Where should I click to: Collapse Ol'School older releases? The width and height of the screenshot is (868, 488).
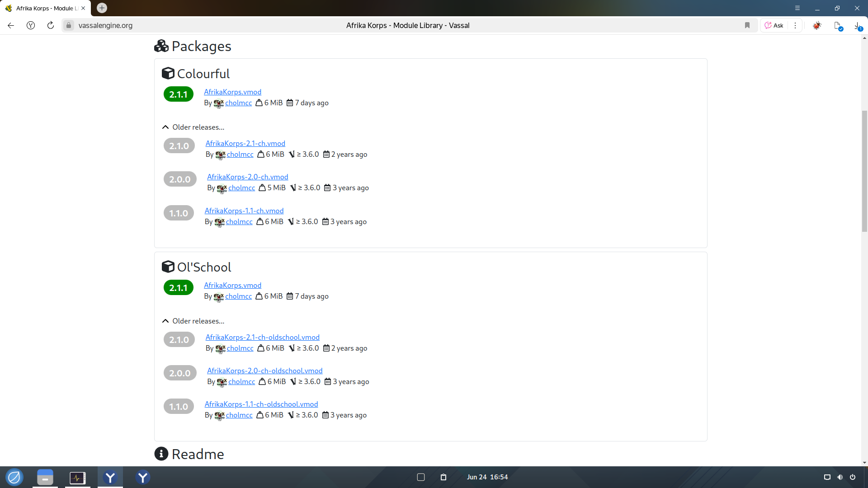coord(193,321)
